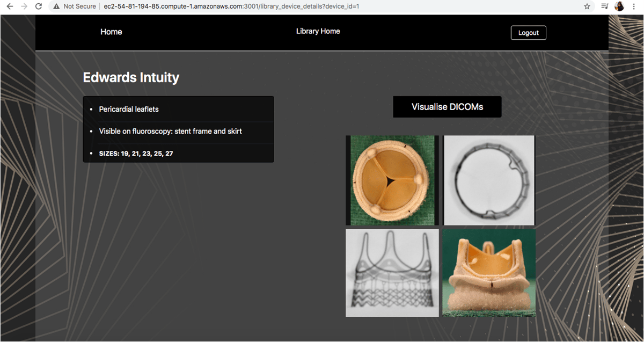Image resolution: width=644 pixels, height=342 pixels.
Task: Click the browser forward arrow
Action: tap(24, 6)
